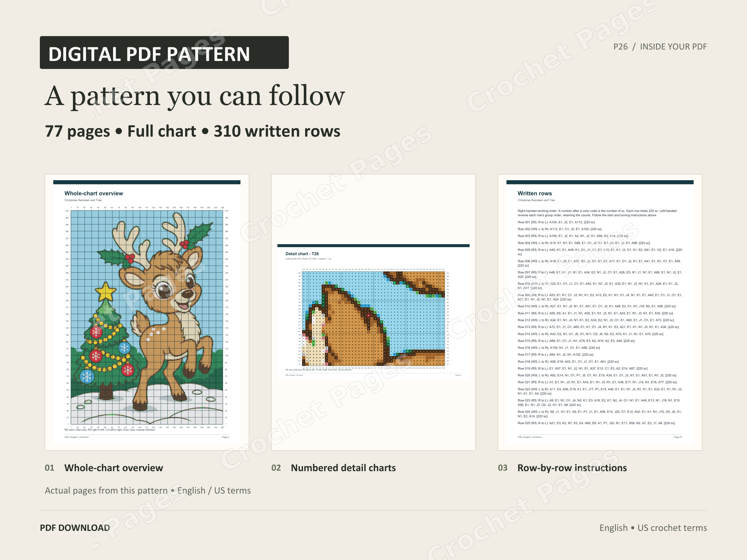Click the 'Whole-chart overview' page heading
747x560 pixels.
pos(94,193)
